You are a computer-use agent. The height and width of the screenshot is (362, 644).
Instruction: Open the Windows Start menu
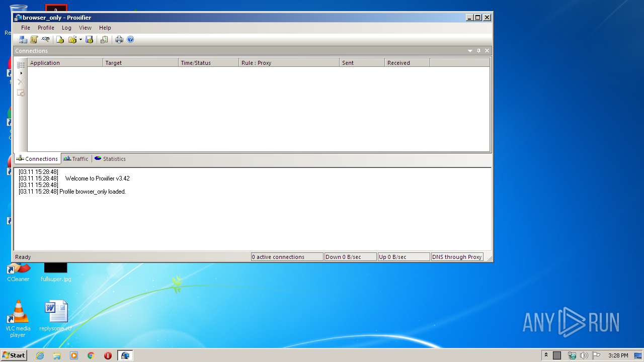pos(14,355)
